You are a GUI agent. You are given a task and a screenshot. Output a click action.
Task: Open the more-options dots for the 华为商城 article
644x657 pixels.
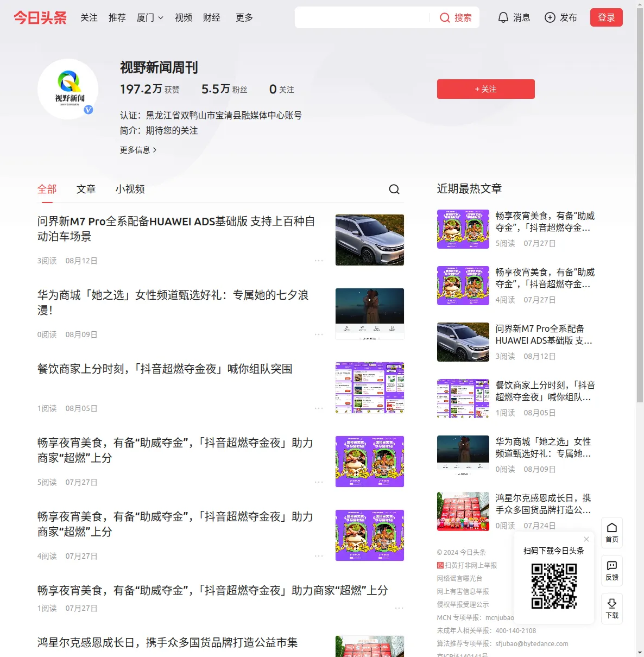click(x=319, y=334)
